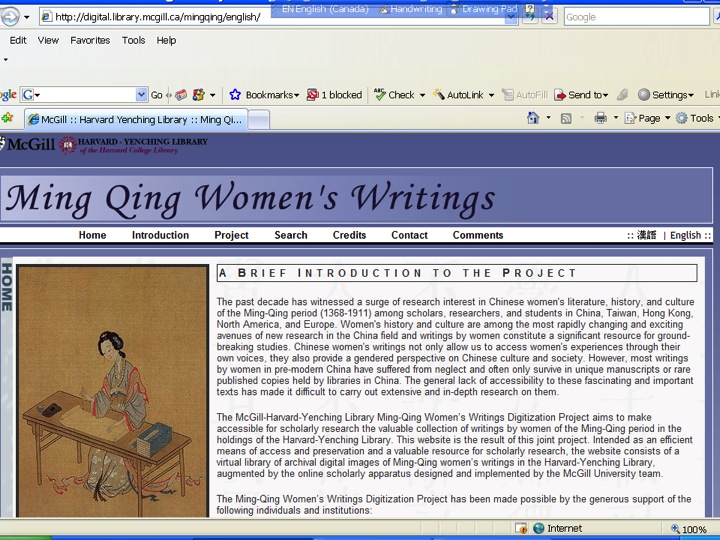Open the recent pages dropdown beside Forward
Viewport: 720px width, 540px height.
(x=27, y=17)
